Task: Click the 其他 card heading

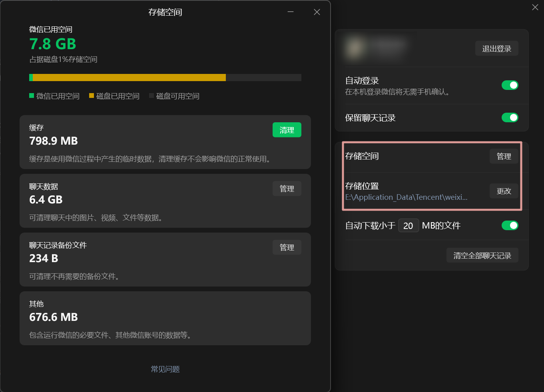Action: coord(36,304)
